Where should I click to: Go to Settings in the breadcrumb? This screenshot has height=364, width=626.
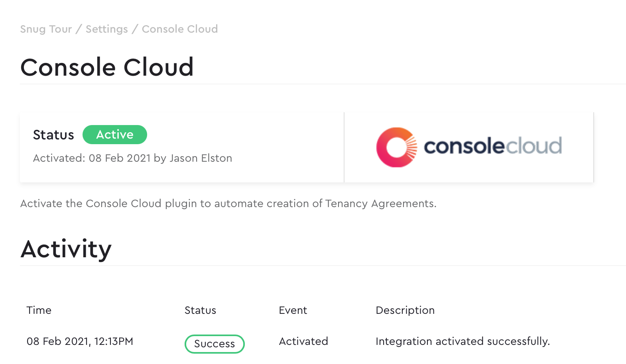[x=107, y=29]
